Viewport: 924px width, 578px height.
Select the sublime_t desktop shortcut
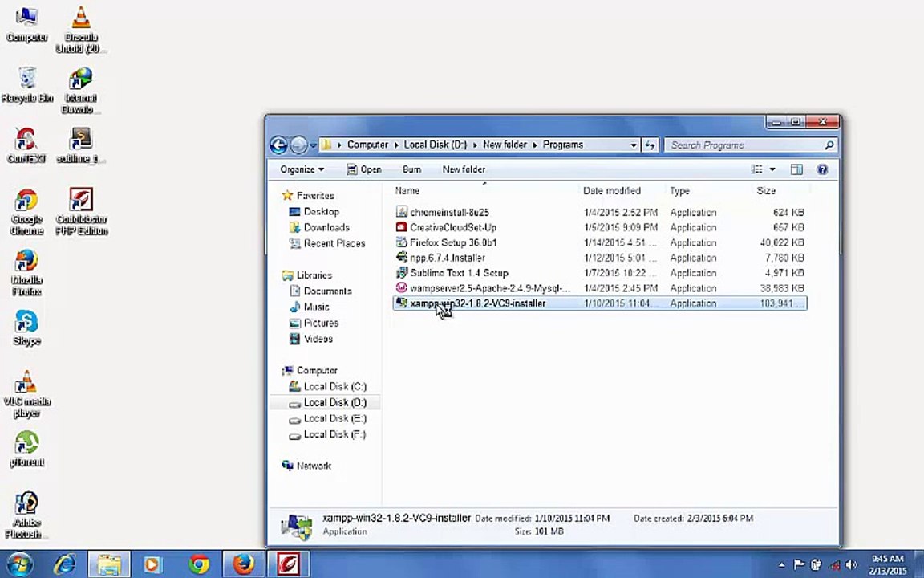point(81,145)
